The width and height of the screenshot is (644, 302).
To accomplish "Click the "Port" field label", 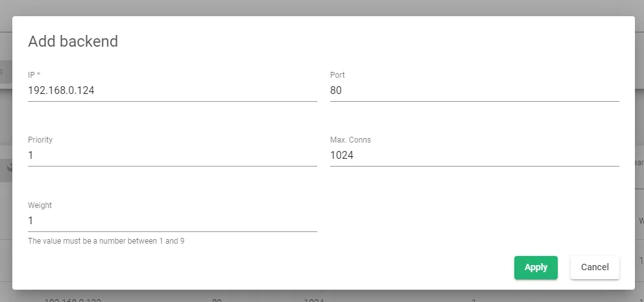I will tap(337, 75).
